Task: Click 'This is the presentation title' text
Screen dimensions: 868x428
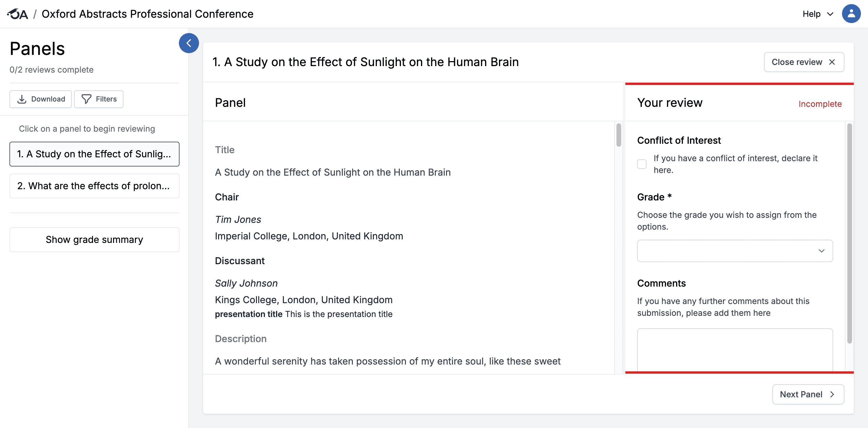Action: 339,314
